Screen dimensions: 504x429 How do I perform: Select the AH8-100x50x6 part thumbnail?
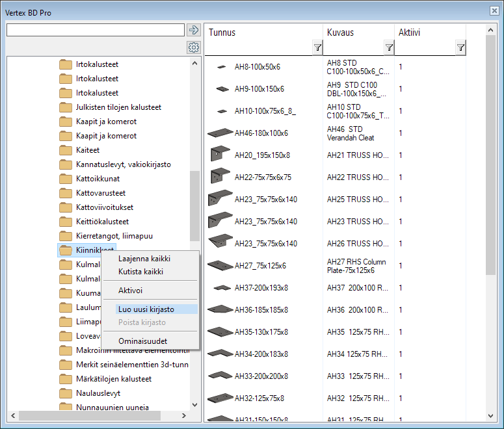point(222,67)
